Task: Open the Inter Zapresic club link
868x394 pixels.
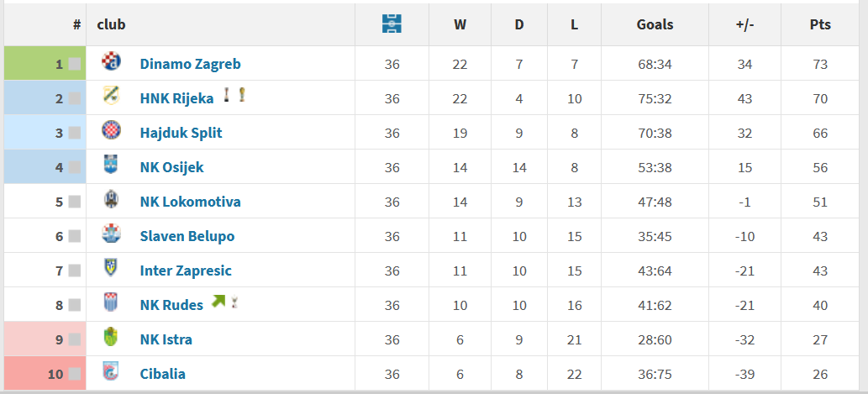Action: click(x=186, y=271)
